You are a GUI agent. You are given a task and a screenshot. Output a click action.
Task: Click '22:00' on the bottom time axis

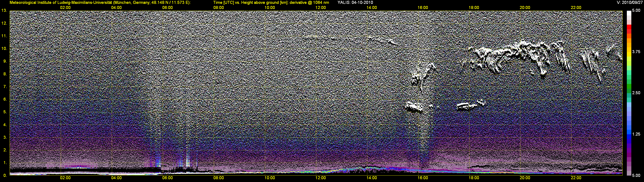click(x=576, y=178)
